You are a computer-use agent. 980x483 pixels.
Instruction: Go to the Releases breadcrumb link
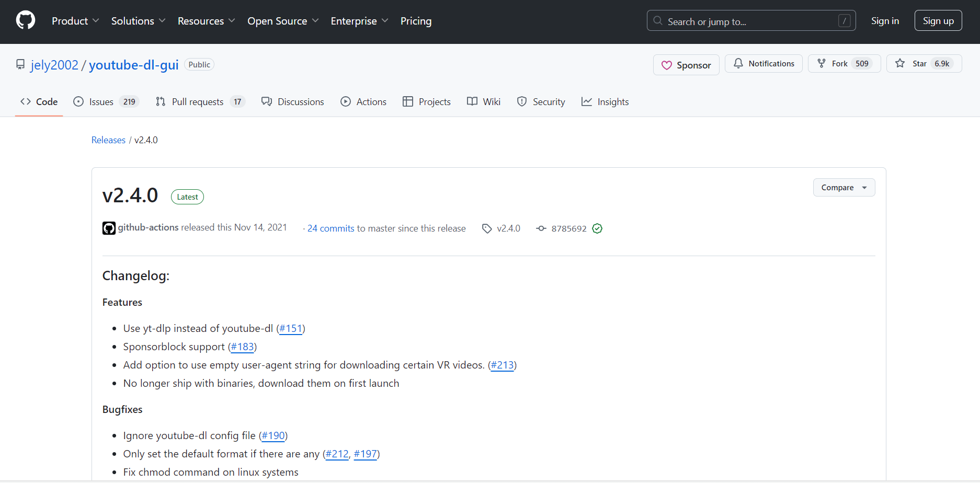point(108,140)
